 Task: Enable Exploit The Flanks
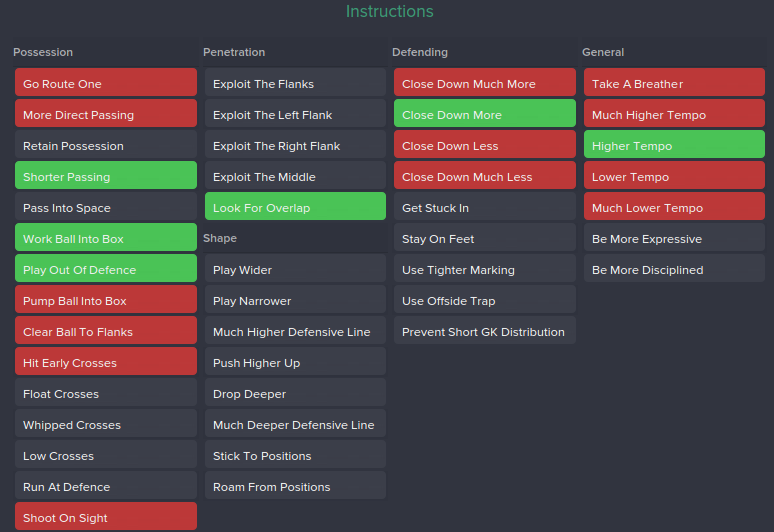point(295,82)
